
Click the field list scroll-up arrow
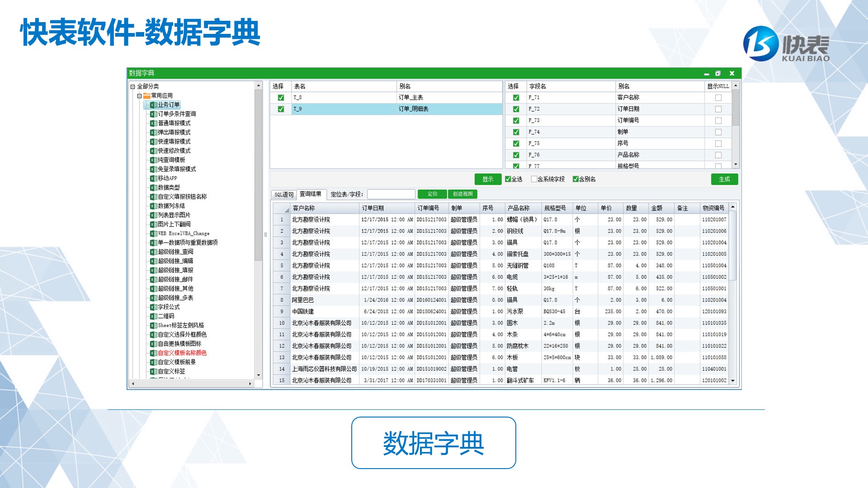pos(736,85)
